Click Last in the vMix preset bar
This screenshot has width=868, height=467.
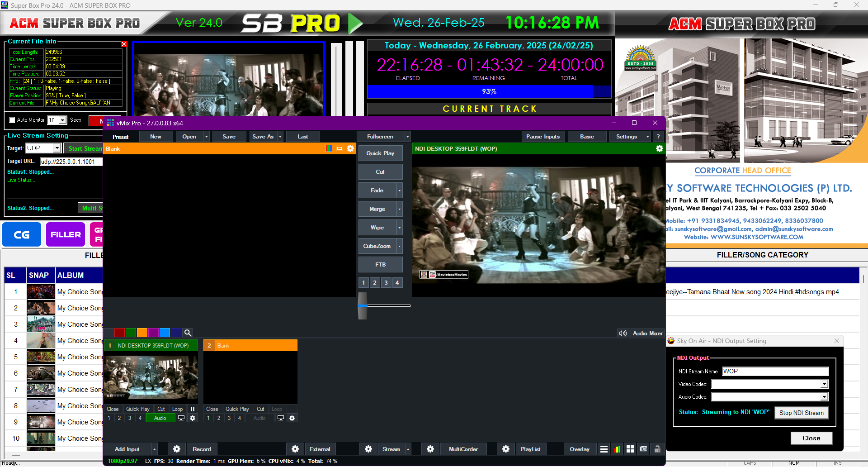pyautogui.click(x=303, y=137)
